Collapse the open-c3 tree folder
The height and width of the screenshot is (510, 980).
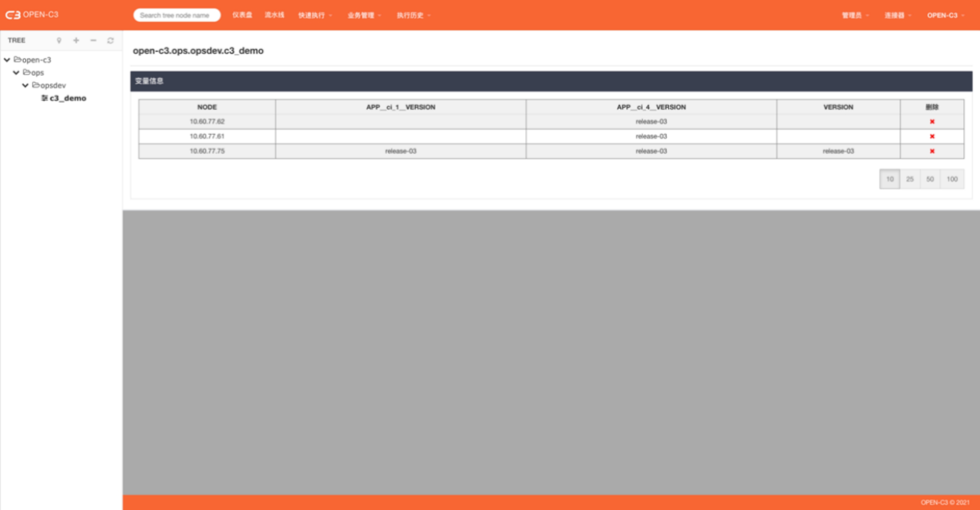[x=7, y=60]
